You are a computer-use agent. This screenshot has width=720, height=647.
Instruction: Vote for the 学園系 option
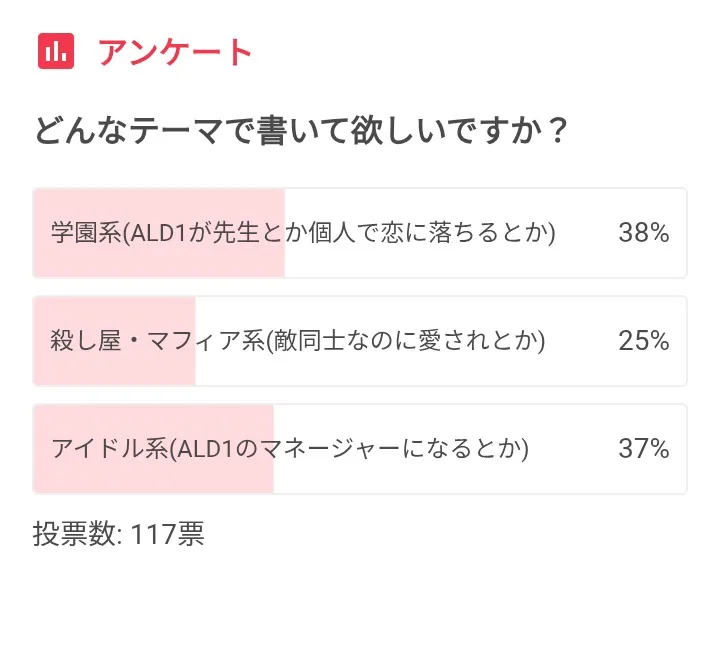(359, 233)
